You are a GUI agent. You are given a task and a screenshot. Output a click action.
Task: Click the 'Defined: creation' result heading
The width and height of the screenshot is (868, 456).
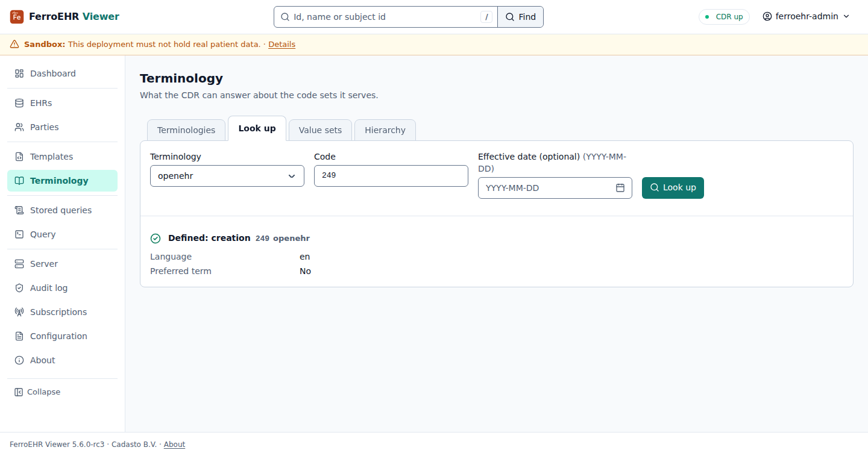coord(209,238)
